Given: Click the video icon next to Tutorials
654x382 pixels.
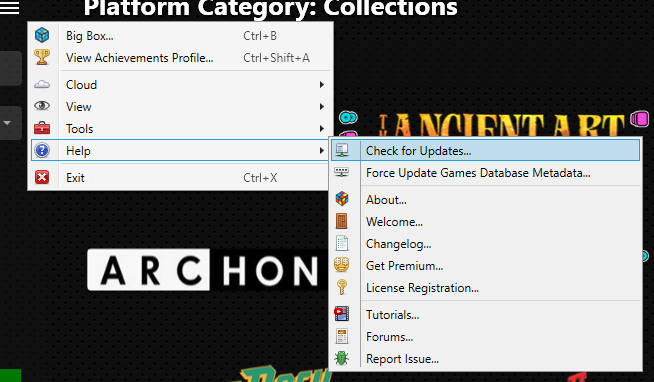Looking at the screenshot, I should click(342, 314).
